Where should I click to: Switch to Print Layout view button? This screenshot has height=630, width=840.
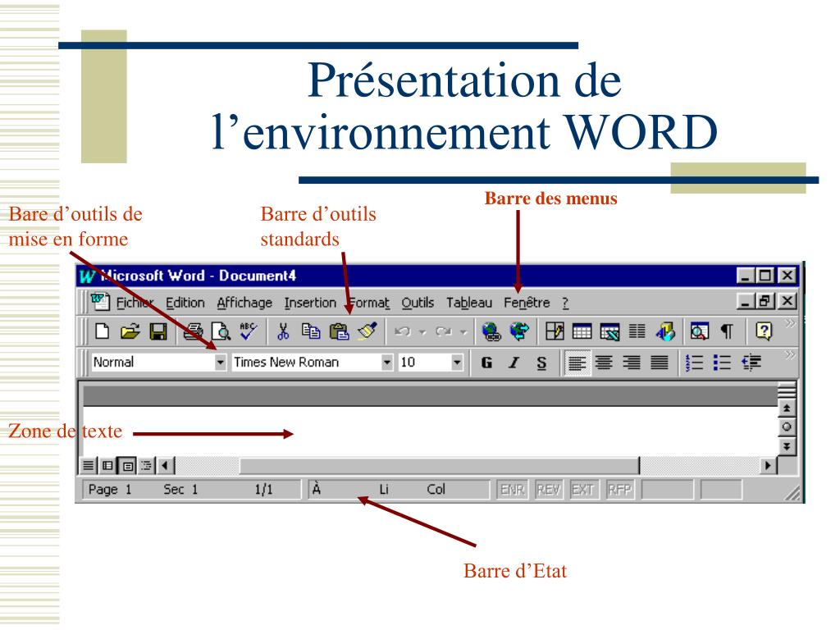(x=127, y=466)
